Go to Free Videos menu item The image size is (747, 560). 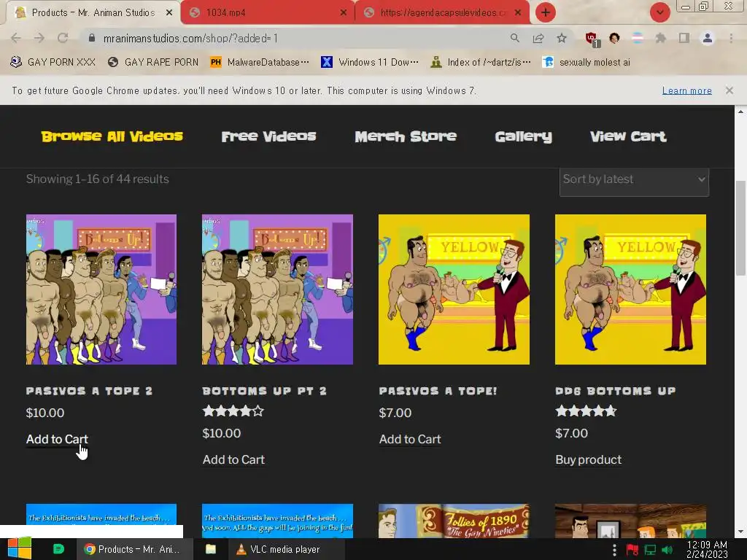pos(268,136)
